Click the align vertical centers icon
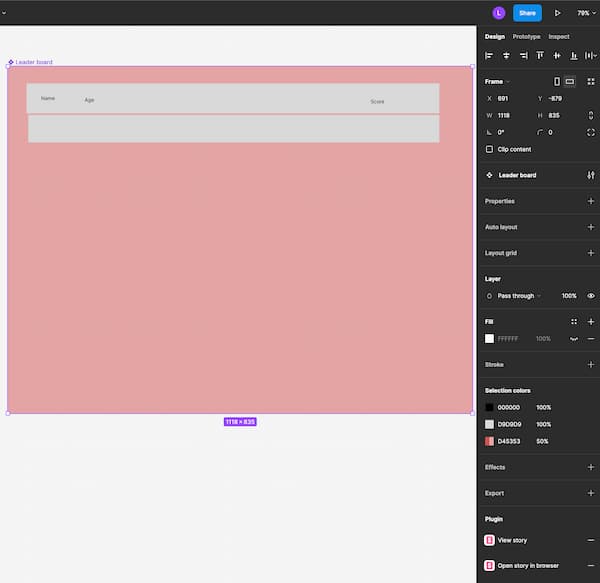This screenshot has width=600, height=583. (557, 56)
